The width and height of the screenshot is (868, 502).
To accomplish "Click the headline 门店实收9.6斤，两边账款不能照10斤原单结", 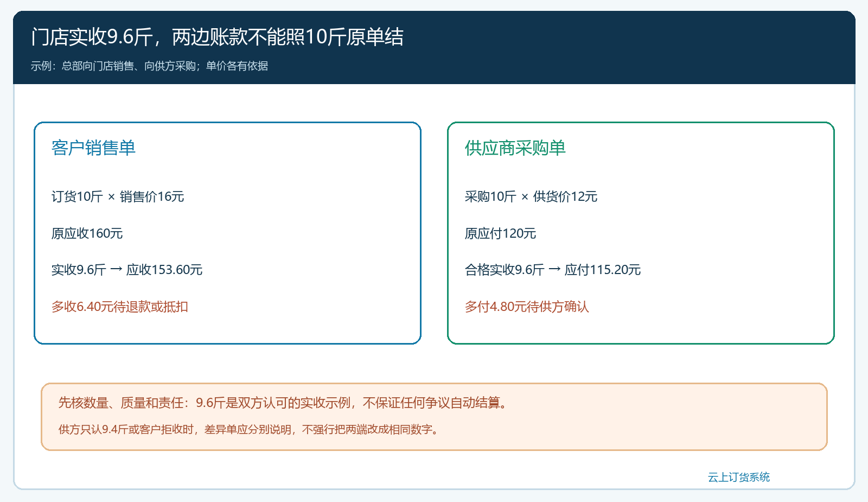I will (217, 37).
